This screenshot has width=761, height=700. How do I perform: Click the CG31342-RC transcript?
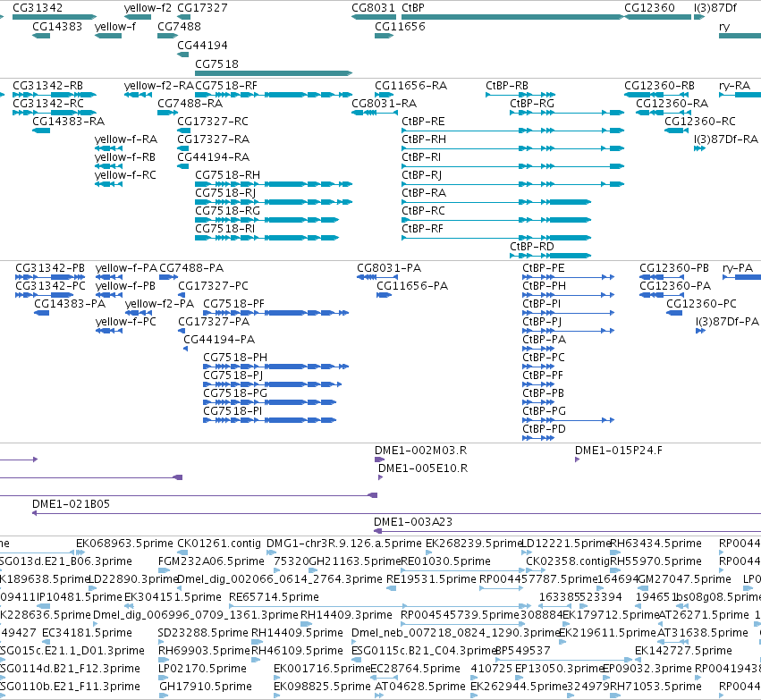[x=55, y=113]
